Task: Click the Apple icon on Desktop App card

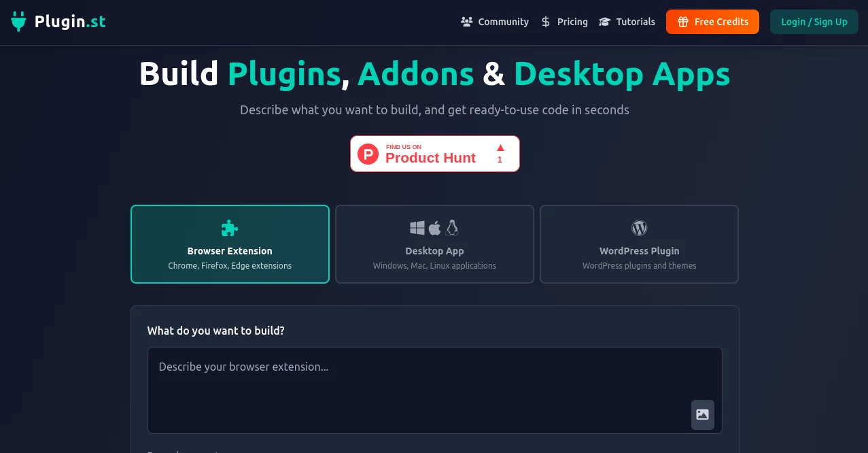Action: (x=434, y=227)
